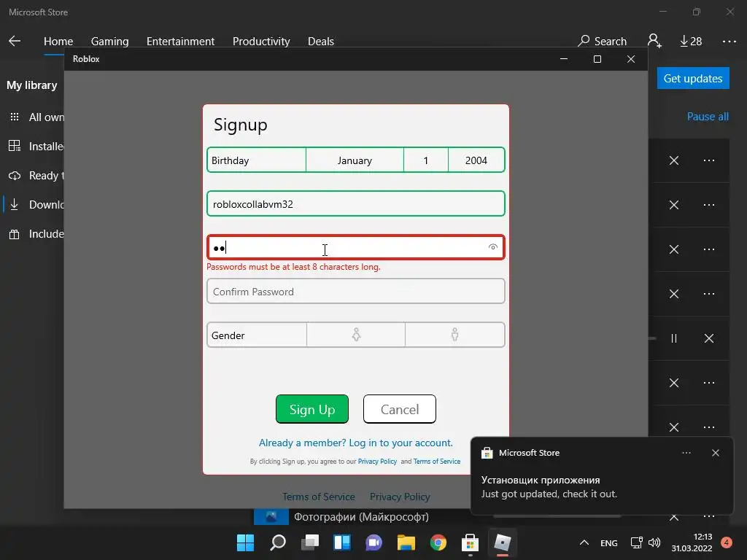
Task: Select Installed in My library sidebar
Action: pyautogui.click(x=36, y=146)
